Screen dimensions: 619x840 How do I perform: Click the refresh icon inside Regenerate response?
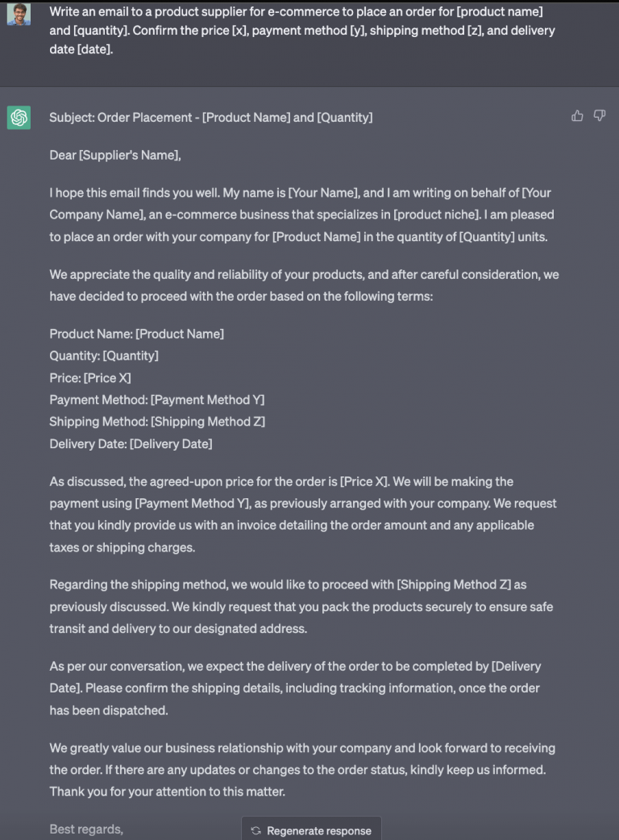click(255, 829)
